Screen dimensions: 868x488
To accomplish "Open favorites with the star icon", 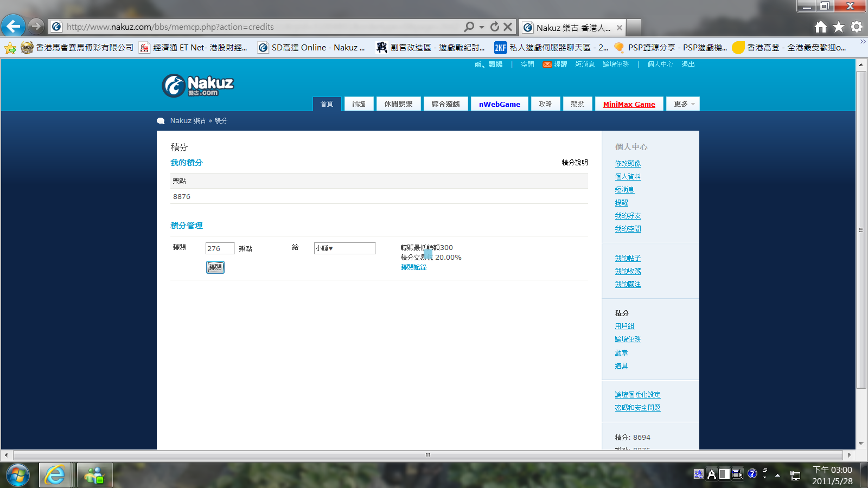I will tap(839, 27).
